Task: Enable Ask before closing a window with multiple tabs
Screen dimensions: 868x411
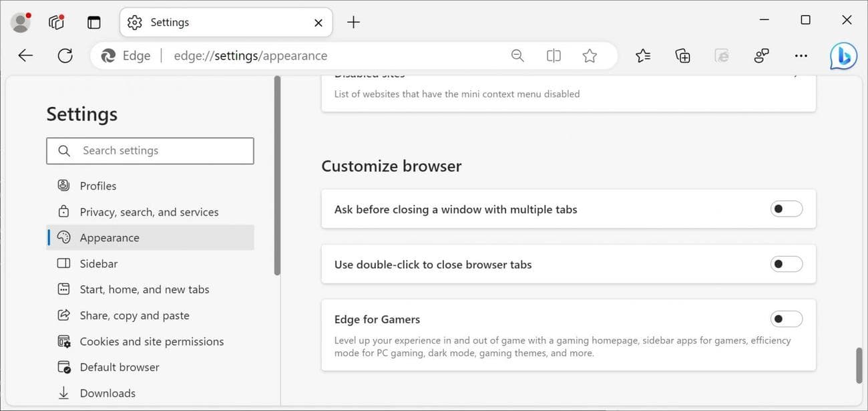Action: 786,209
